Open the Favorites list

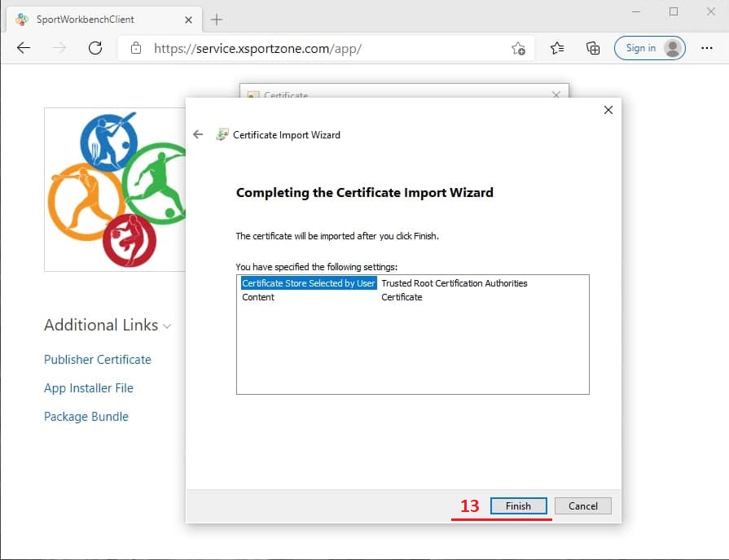point(557,48)
